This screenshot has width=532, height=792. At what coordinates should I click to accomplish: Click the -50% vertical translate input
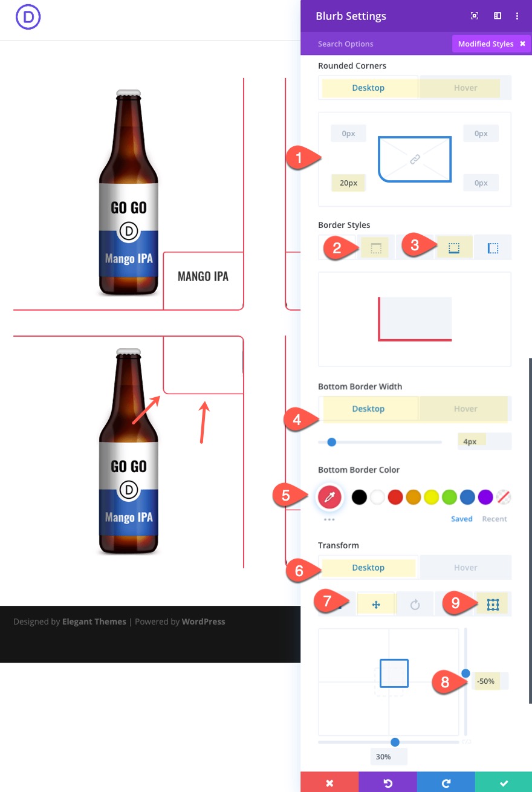(490, 681)
